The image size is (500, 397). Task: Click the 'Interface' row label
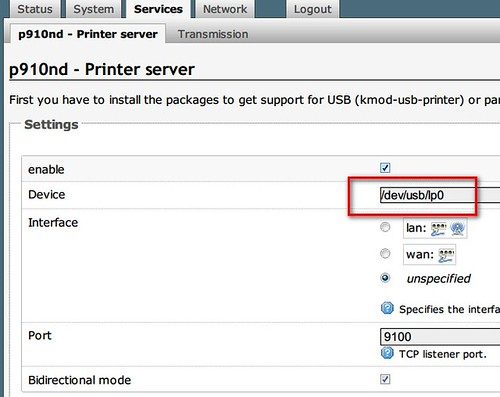coord(53,223)
